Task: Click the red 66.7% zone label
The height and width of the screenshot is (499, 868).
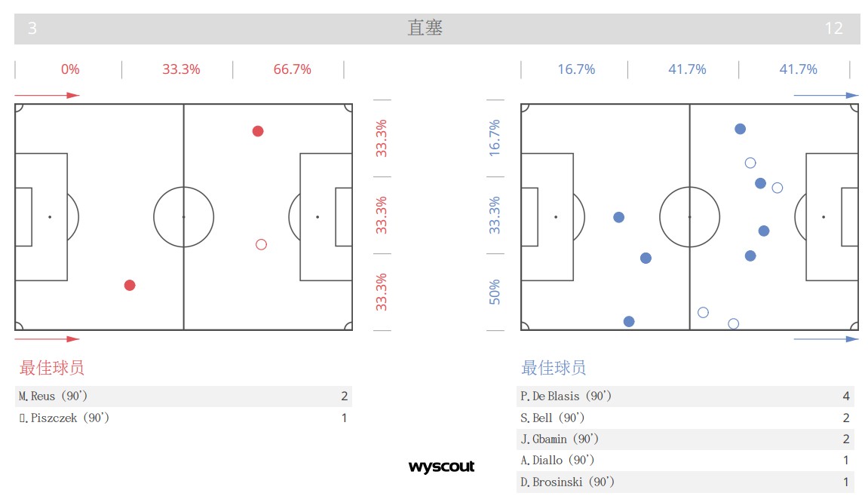Action: point(293,69)
